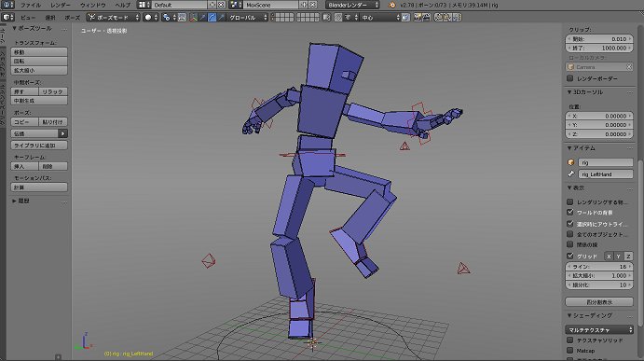This screenshot has width=644, height=361.
Task: Click the copy pose icon in header
Action: coord(439,18)
